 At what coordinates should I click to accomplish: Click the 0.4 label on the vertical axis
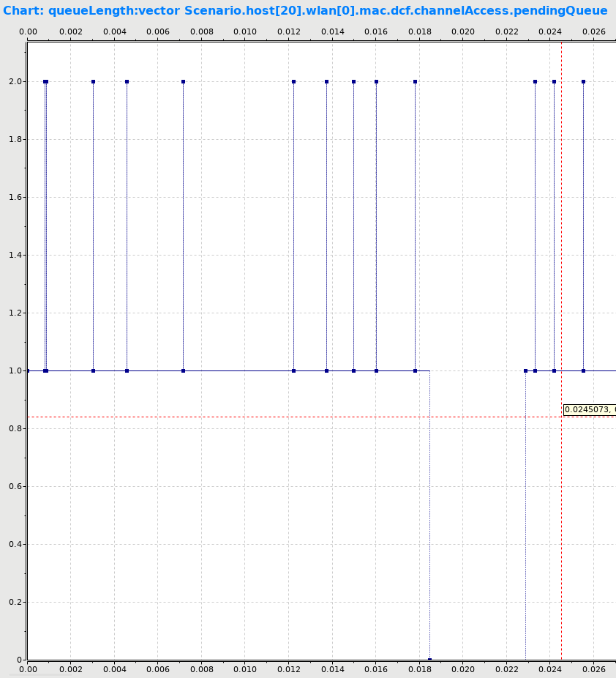point(14,545)
